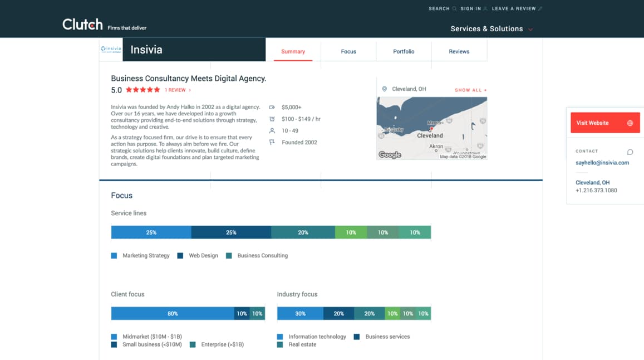Click the +1.216.373.1080 phone number
The image size is (644, 360).
(596, 191)
